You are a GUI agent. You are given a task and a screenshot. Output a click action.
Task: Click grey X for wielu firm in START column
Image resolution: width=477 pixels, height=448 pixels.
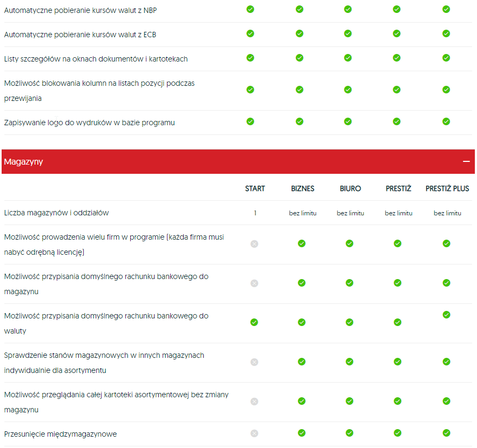click(254, 244)
